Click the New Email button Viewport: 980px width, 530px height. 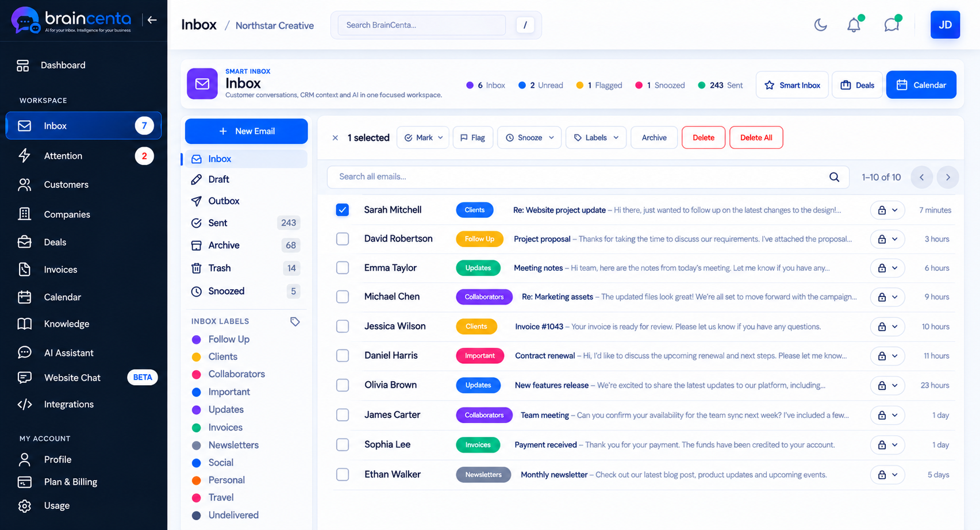point(246,131)
